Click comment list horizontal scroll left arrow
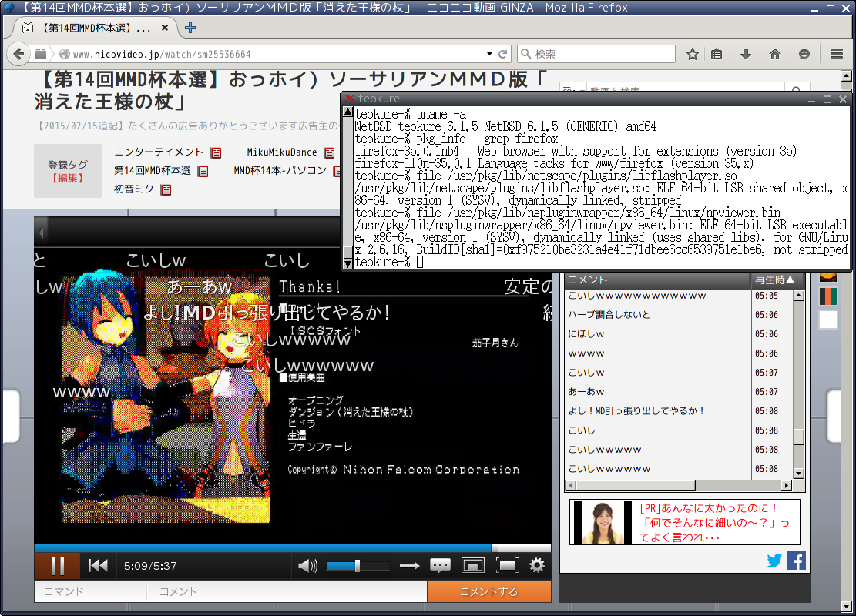 coord(571,486)
